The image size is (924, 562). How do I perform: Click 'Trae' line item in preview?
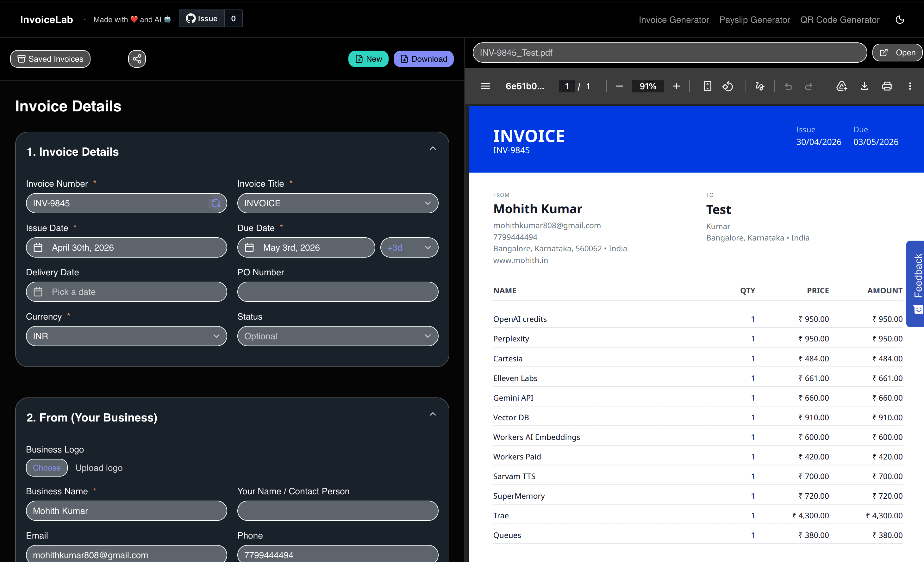click(501, 515)
